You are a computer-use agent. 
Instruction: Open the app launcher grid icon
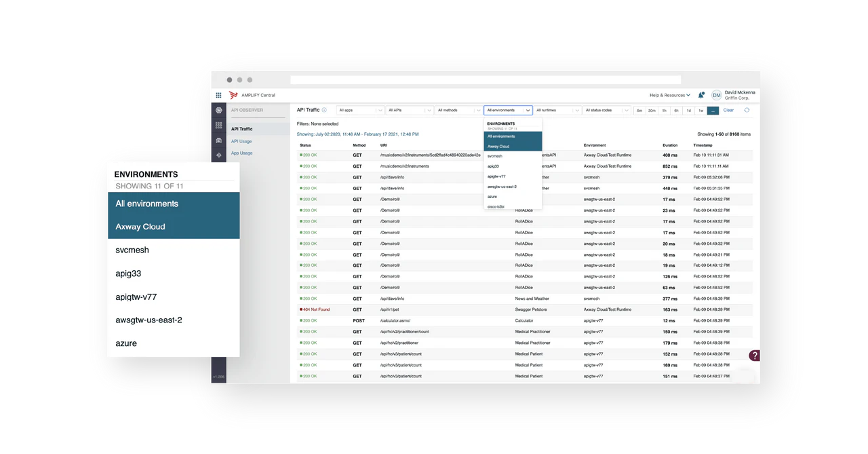(x=218, y=94)
